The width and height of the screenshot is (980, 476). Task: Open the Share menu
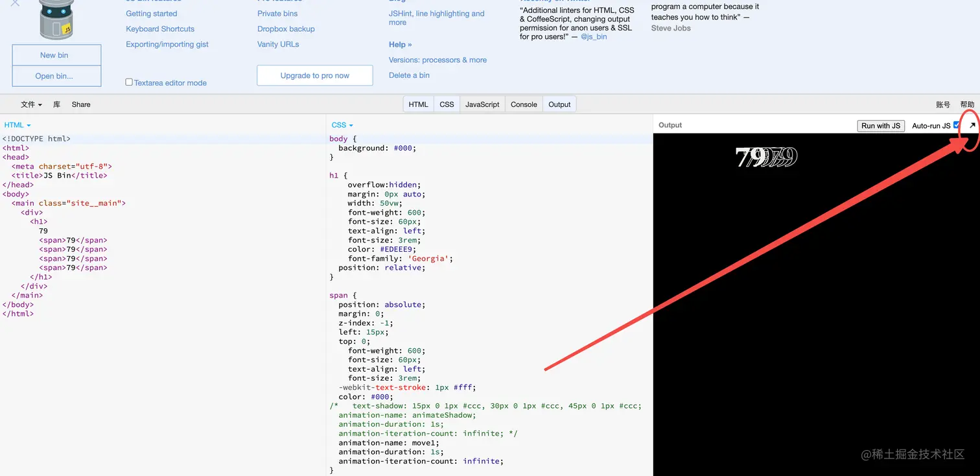[81, 104]
